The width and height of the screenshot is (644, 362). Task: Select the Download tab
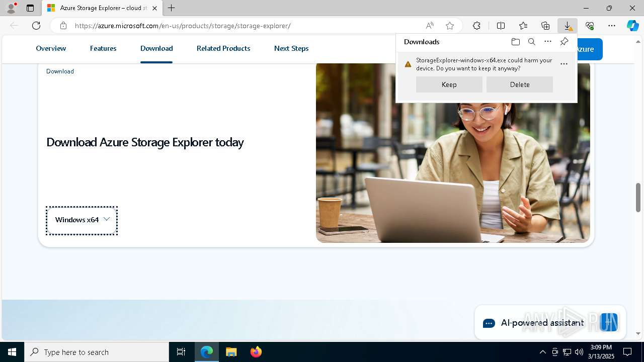pyautogui.click(x=156, y=48)
